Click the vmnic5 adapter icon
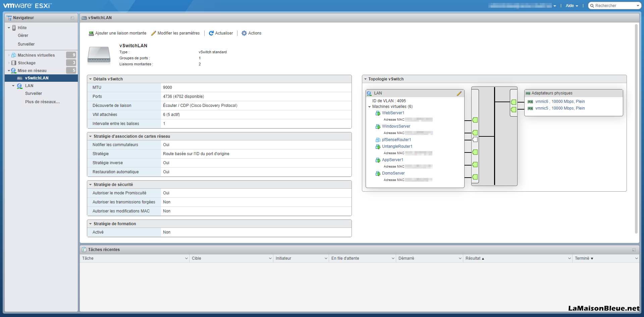Screen dimensions: 644x317 tap(530, 109)
